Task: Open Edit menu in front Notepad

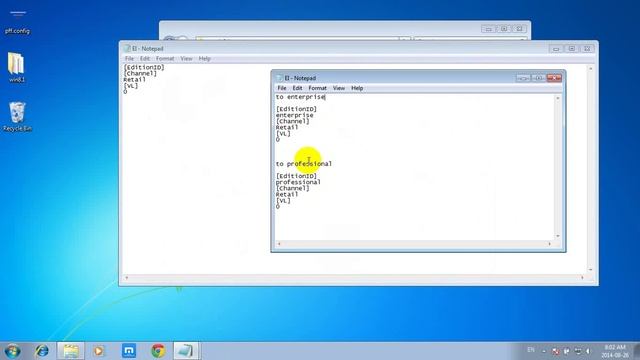Action: click(x=297, y=88)
